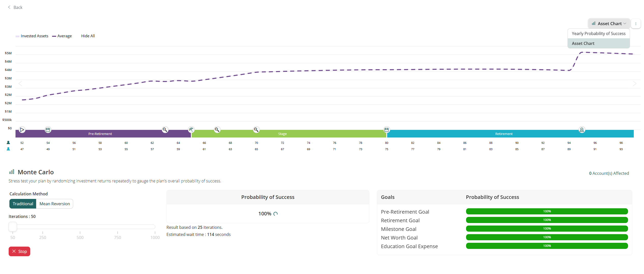
Task: Click the magnifier icon at age 63
Action: click(x=165, y=130)
